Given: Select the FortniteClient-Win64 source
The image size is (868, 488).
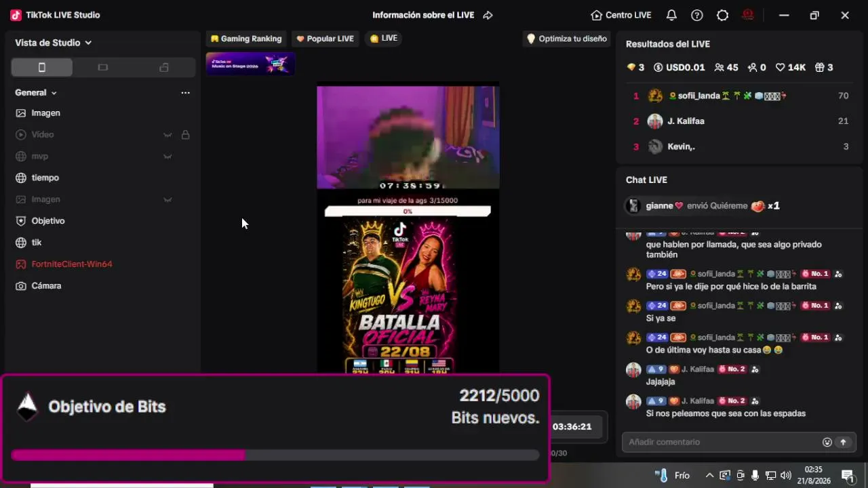Looking at the screenshot, I should point(103,264).
